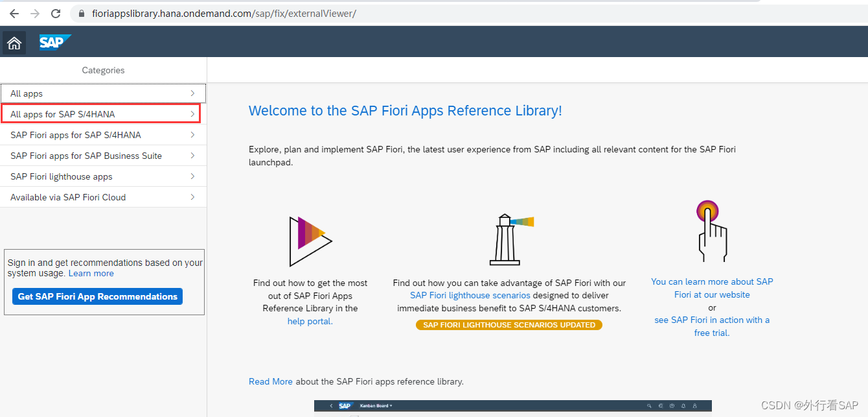Expand chevron for SAP Fiori lighthouse apps
Screen dimensions: 868x417
coord(192,176)
